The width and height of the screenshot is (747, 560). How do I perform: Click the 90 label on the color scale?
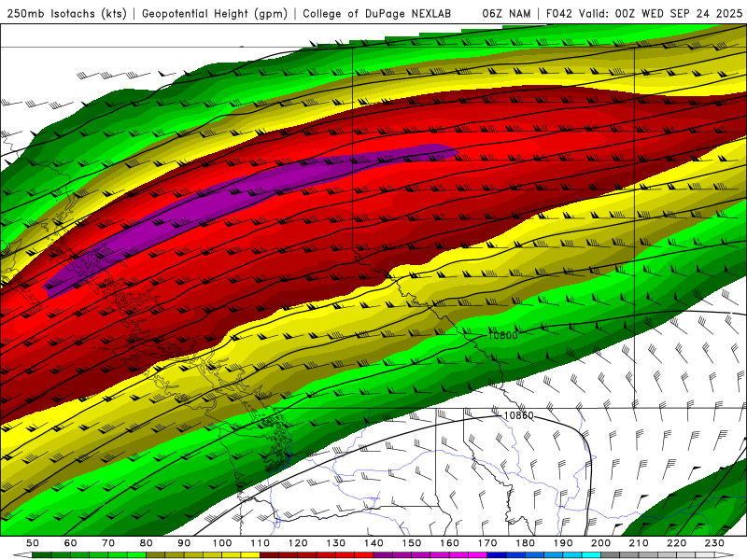click(184, 543)
